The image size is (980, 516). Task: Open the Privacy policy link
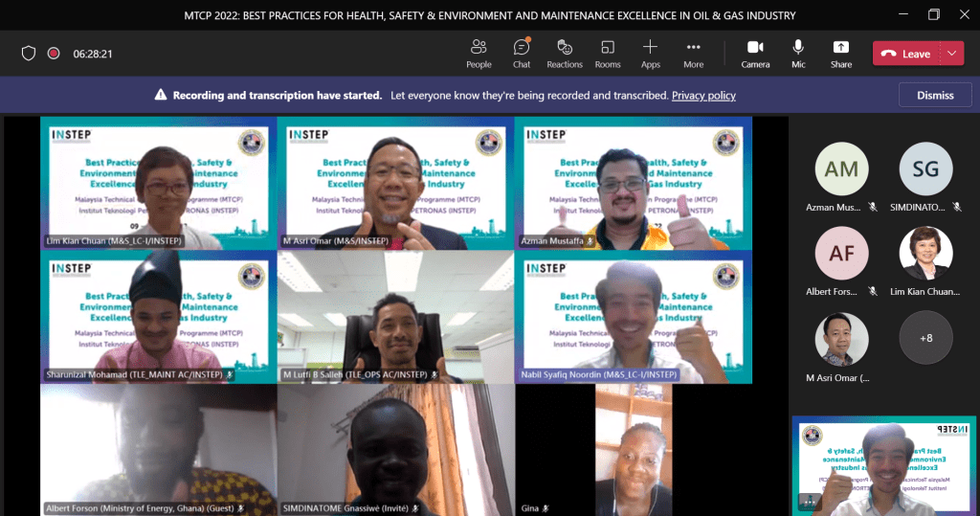point(703,96)
